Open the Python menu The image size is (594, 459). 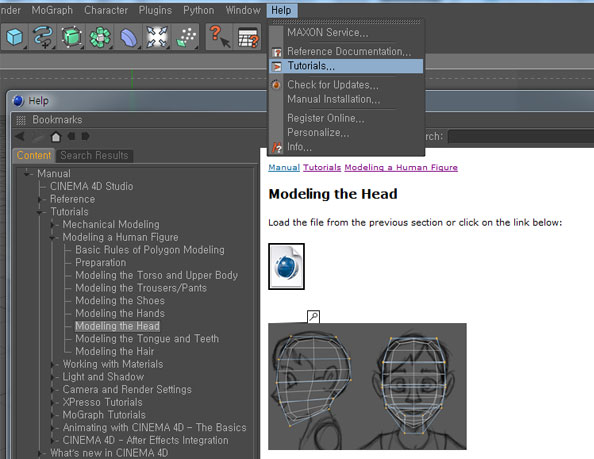click(x=199, y=10)
